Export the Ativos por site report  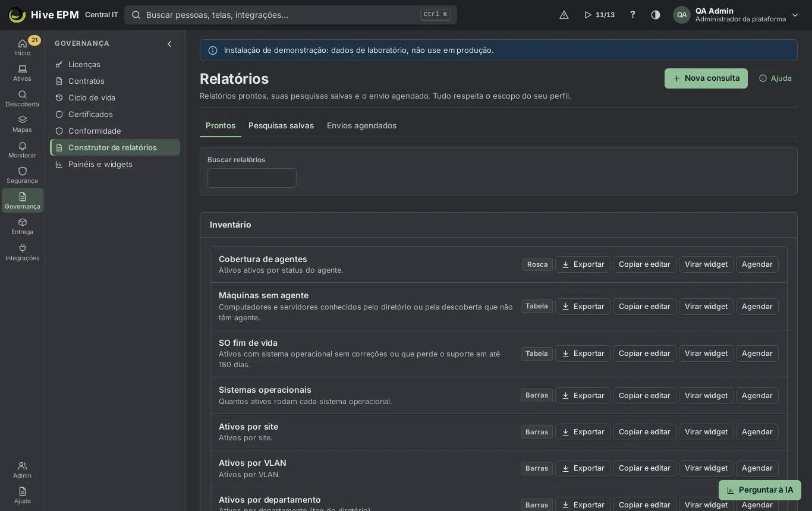click(x=583, y=432)
